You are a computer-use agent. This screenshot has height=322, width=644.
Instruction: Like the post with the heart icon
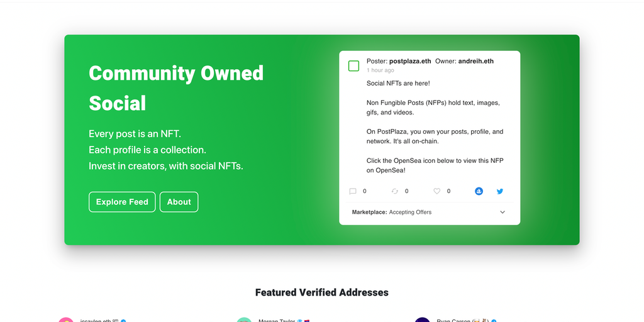tap(437, 191)
